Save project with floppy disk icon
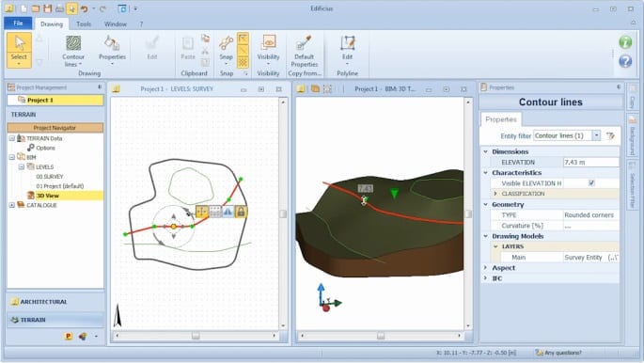 48,8
